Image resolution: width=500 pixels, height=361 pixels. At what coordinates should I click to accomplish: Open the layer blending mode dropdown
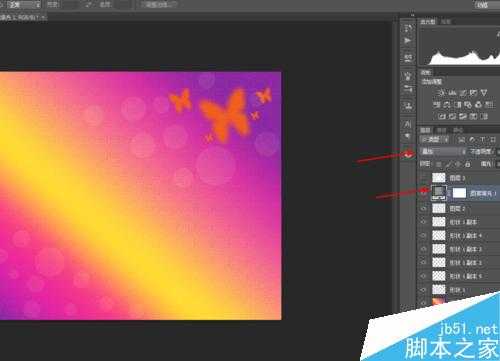(x=443, y=152)
